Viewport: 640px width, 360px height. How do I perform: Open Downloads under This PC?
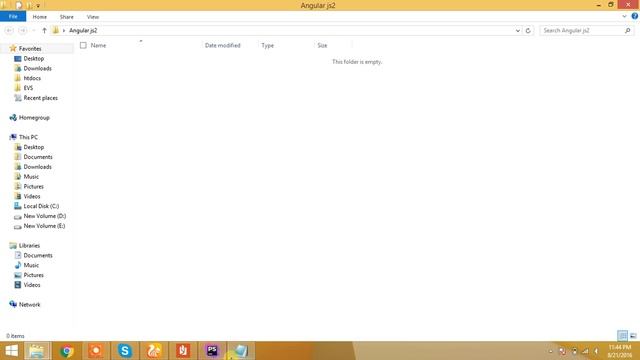[x=37, y=167]
